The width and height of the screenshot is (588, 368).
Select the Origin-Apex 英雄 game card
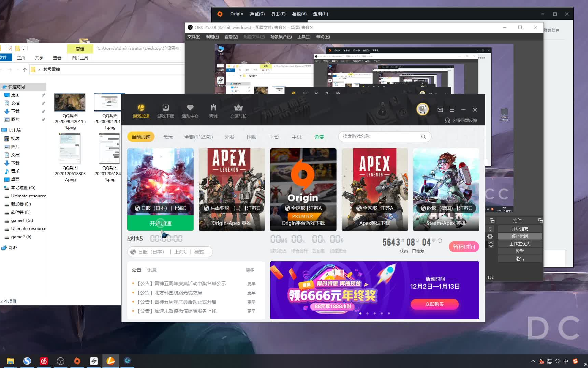232,189
